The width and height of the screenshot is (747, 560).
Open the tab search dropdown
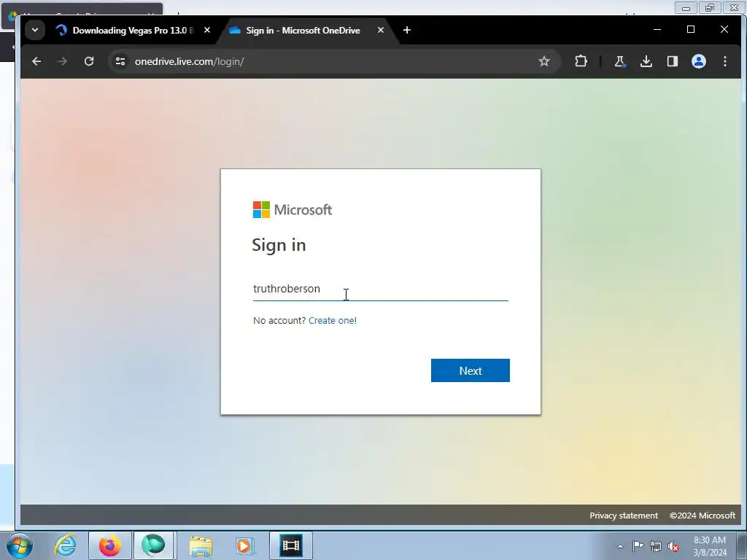click(35, 30)
